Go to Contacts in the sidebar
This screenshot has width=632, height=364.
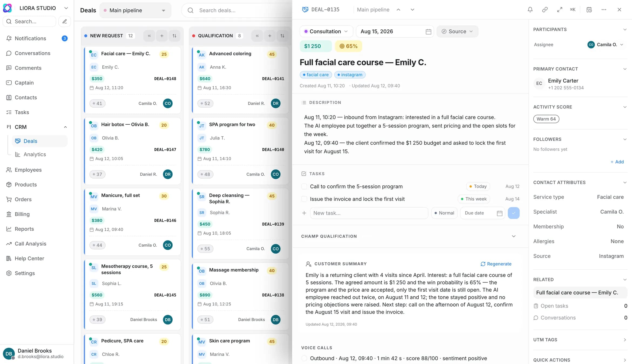[37, 97]
